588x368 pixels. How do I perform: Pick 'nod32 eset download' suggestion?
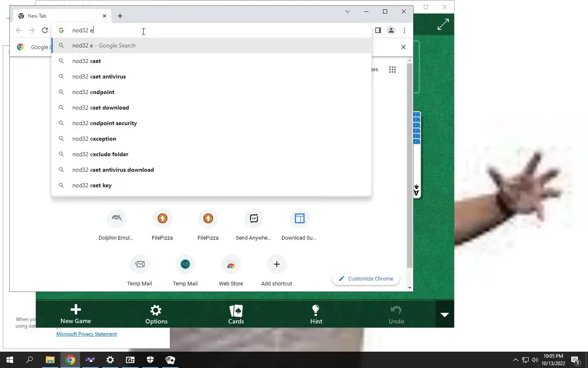(212, 108)
